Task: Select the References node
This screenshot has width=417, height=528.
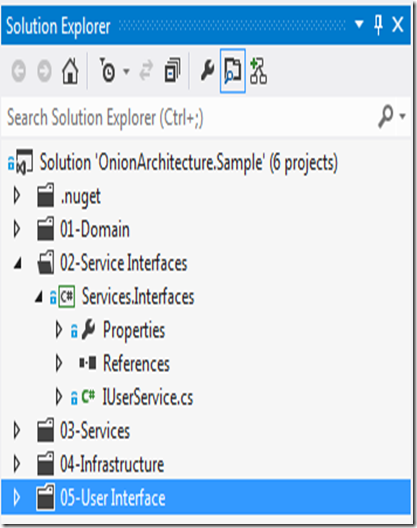Action: pyautogui.click(x=136, y=364)
